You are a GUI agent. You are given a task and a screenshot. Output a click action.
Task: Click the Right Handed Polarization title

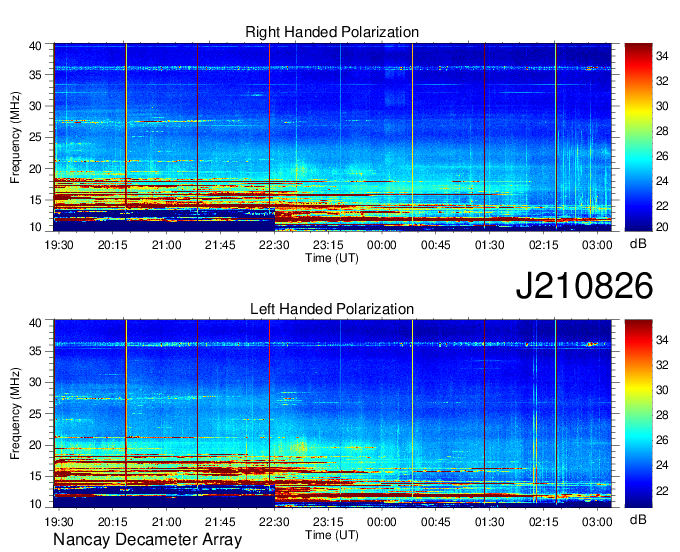point(332,32)
